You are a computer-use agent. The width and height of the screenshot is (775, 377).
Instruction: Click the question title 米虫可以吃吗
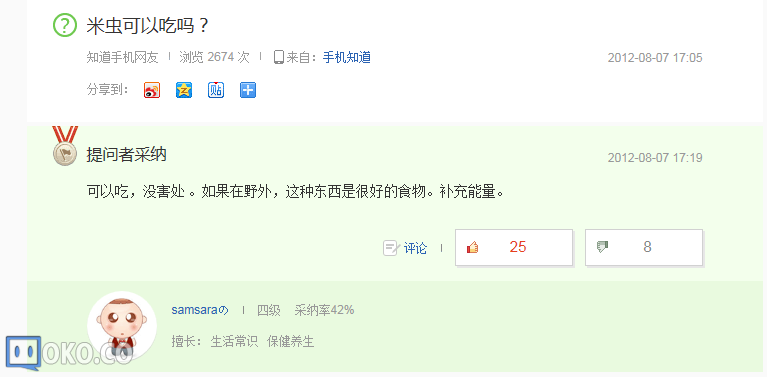point(148,25)
